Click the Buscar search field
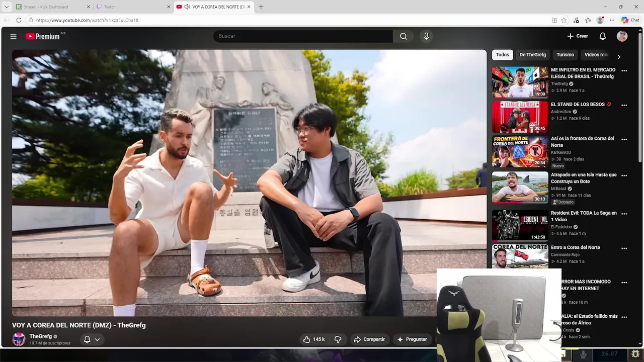Viewport: 644px width, 362px height. pyautogui.click(x=303, y=36)
